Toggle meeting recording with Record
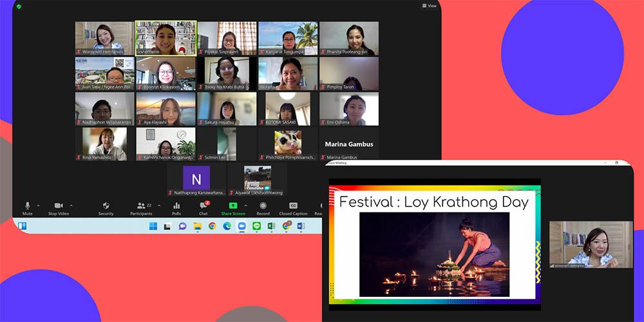 tap(263, 208)
